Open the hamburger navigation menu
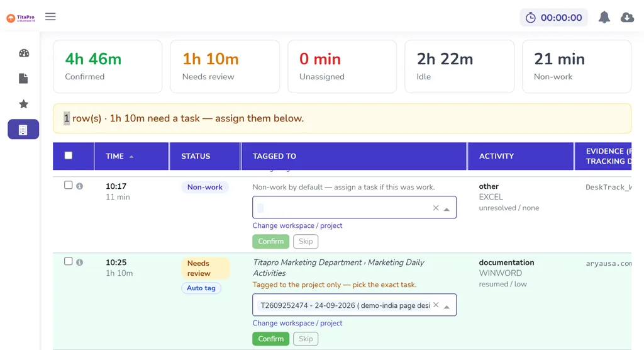The image size is (644, 350). pos(50,17)
